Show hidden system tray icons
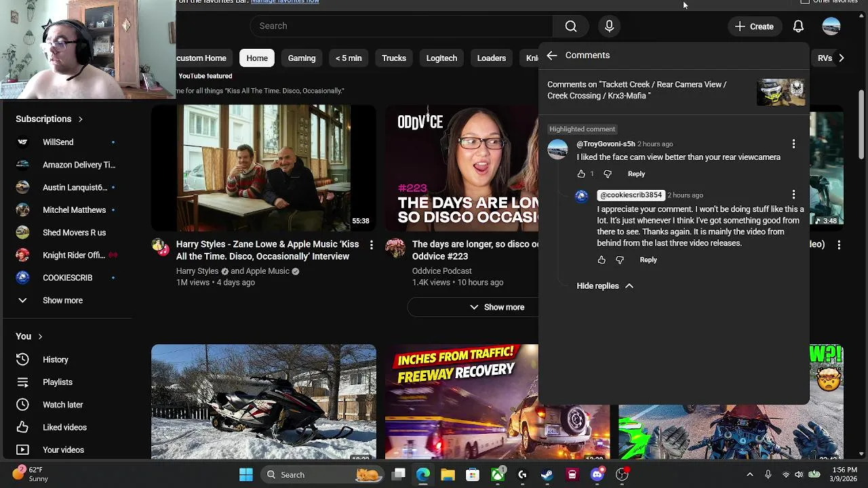 (x=750, y=474)
